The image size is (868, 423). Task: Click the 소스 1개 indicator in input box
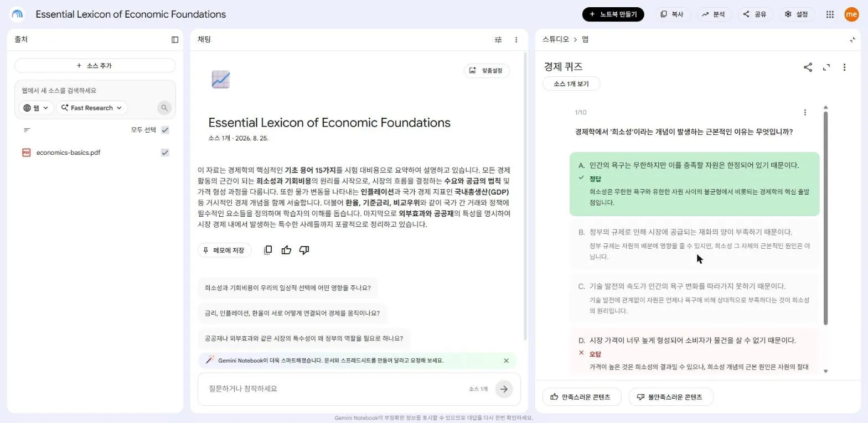coord(478,389)
